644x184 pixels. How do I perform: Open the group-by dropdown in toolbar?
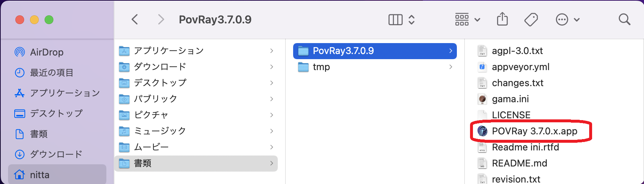click(x=467, y=19)
